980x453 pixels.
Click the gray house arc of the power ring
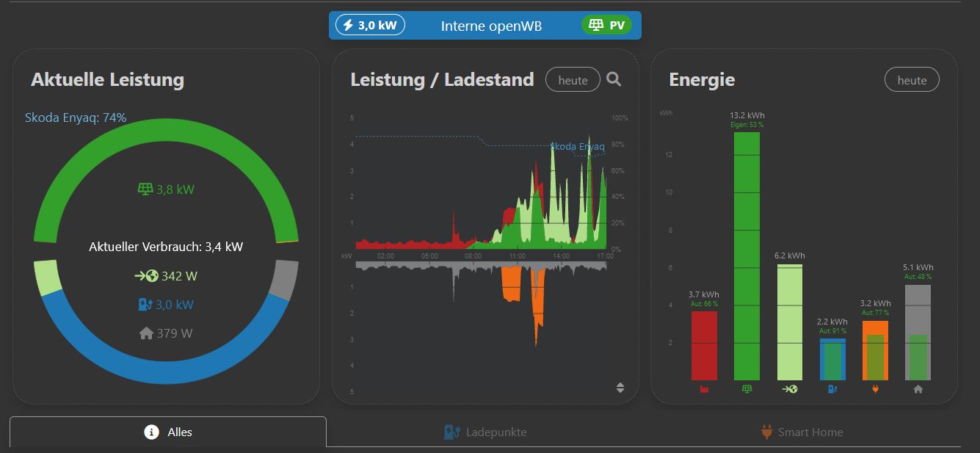pyautogui.click(x=285, y=280)
